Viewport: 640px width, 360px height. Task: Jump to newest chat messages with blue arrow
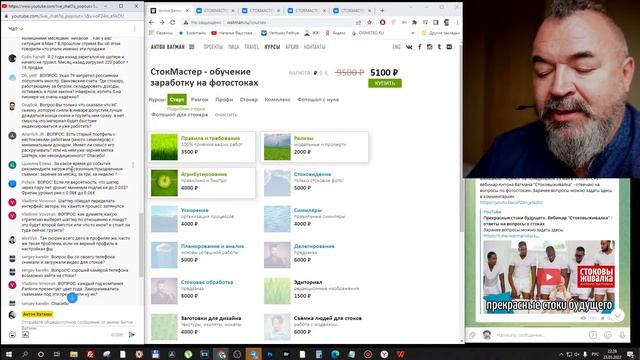[x=72, y=298]
